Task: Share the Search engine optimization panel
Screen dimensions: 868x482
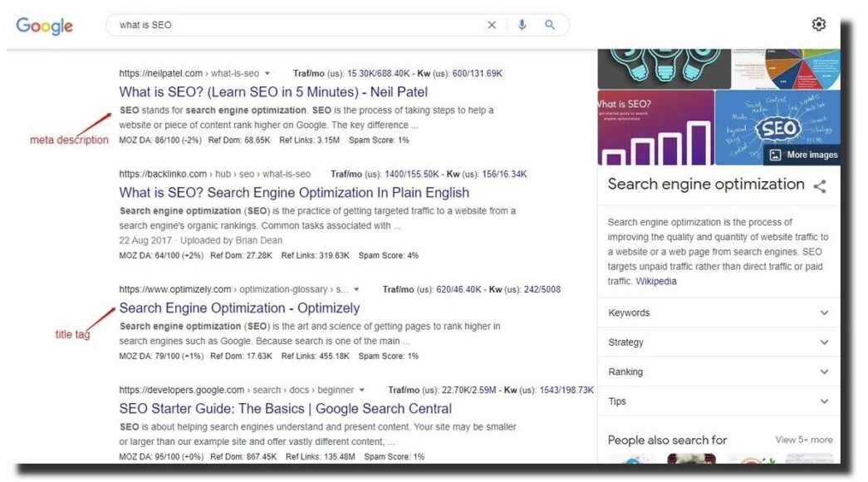Action: [x=820, y=187]
